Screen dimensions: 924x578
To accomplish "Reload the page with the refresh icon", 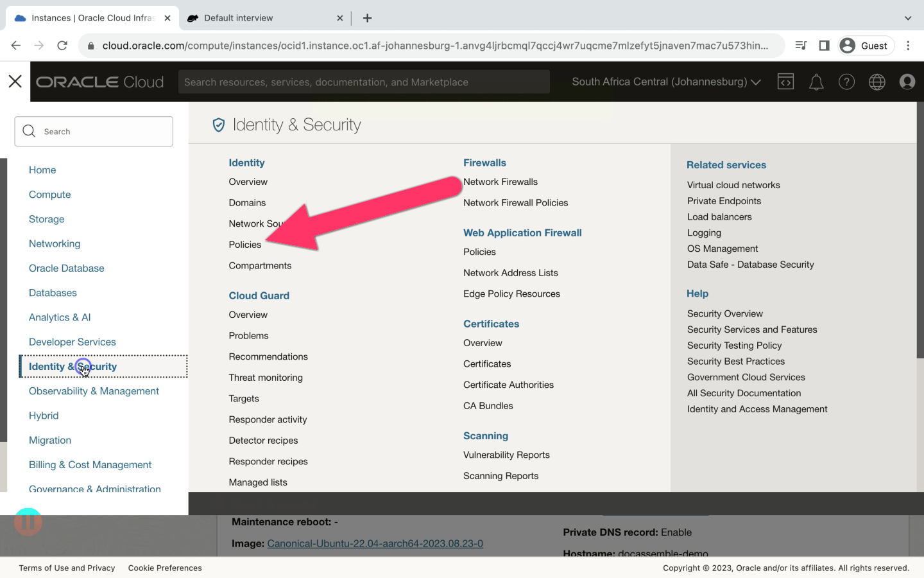I will [x=62, y=46].
